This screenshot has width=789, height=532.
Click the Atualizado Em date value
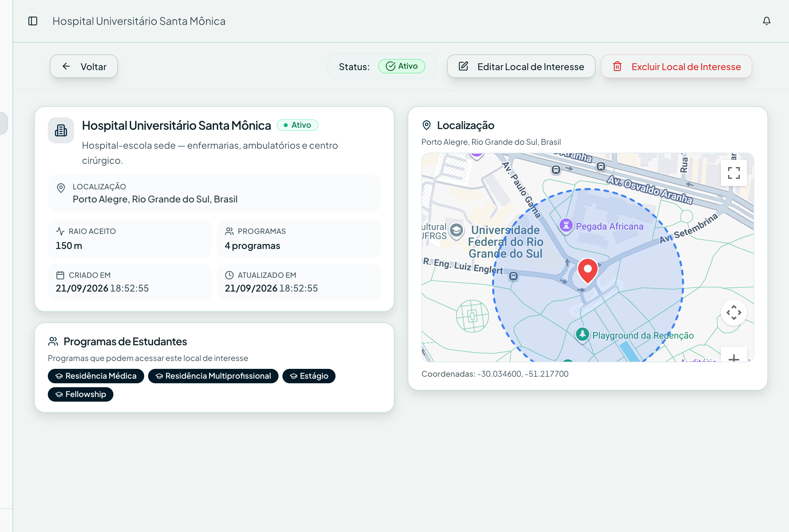click(x=271, y=288)
